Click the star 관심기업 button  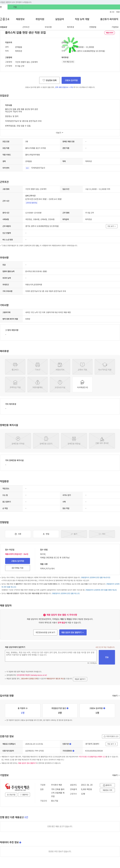pyautogui.click(x=11, y=795)
